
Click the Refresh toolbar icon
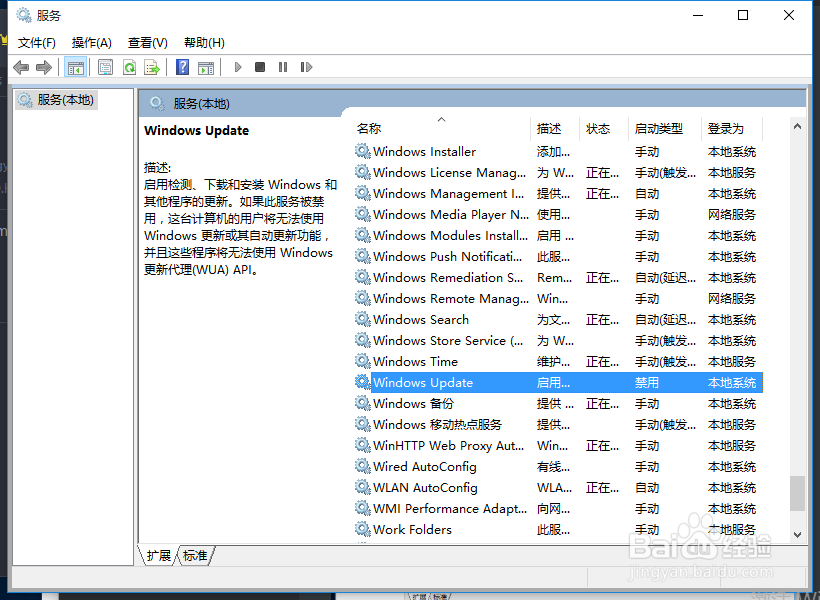click(129, 67)
